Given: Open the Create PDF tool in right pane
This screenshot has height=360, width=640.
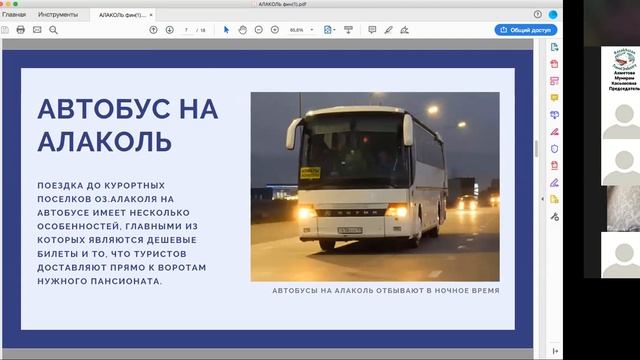Looking at the screenshot, I should click(554, 64).
